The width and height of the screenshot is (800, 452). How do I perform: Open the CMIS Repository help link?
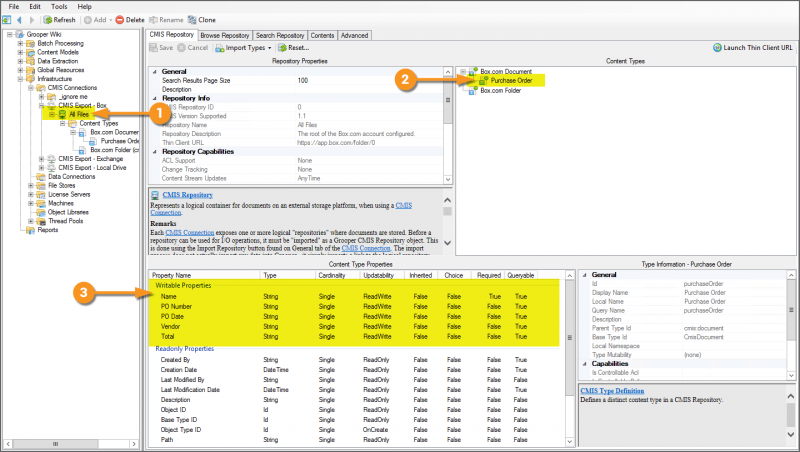click(188, 195)
